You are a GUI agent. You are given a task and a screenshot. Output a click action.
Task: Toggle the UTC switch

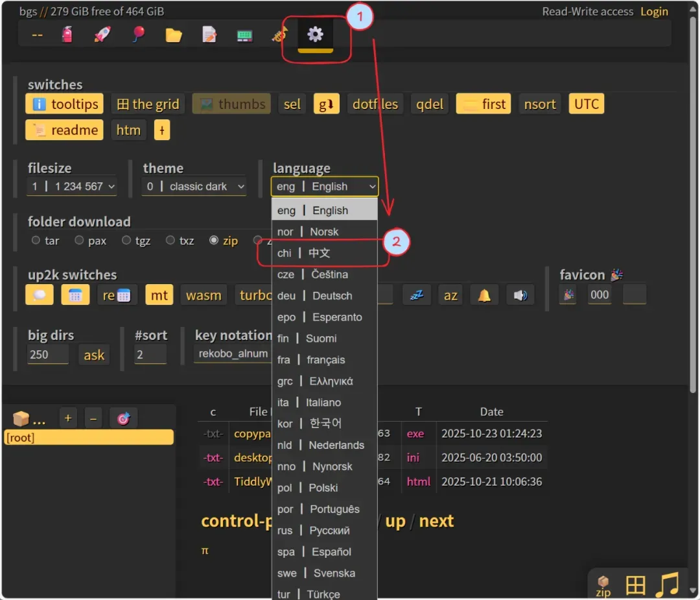pyautogui.click(x=586, y=104)
